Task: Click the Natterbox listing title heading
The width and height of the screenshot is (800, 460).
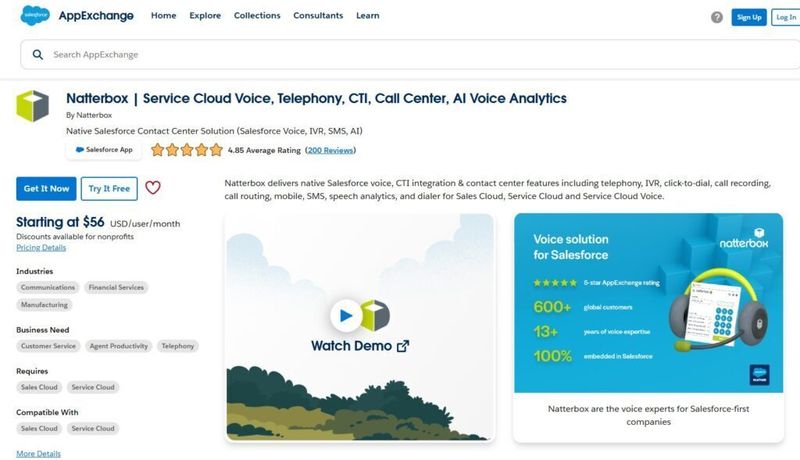Action: point(316,98)
